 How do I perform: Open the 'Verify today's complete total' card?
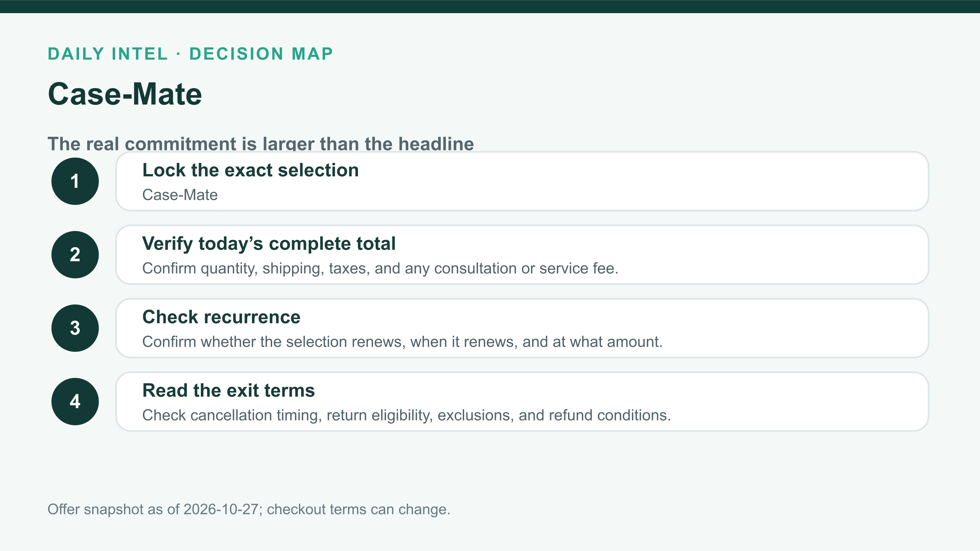[x=522, y=255]
